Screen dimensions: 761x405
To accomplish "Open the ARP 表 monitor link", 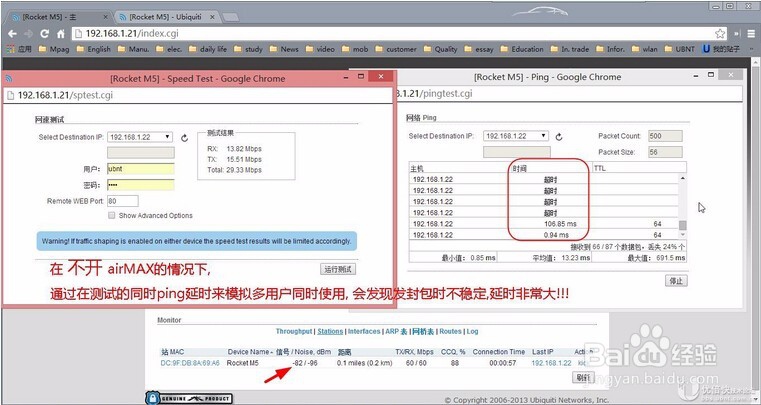I will click(396, 332).
